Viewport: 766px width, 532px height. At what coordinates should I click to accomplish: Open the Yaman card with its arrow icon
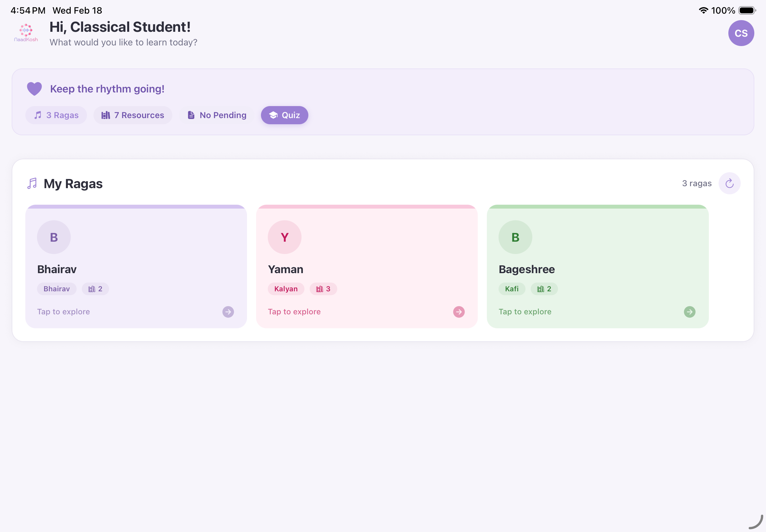pos(459,312)
